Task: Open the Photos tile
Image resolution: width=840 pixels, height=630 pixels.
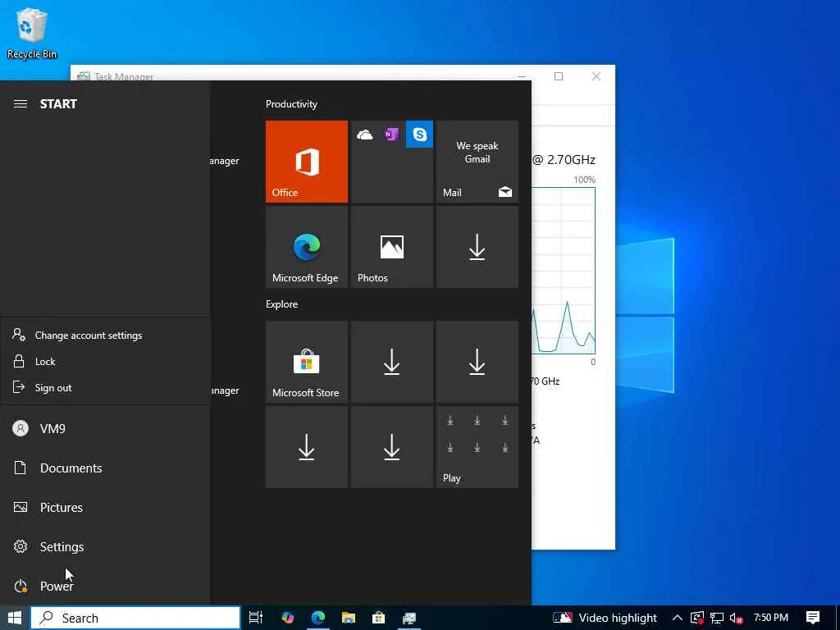Action: point(392,247)
